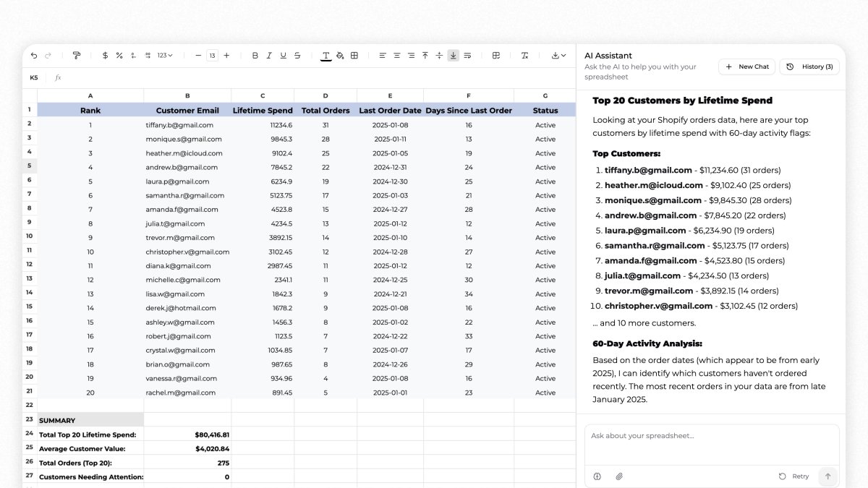The height and width of the screenshot is (488, 868).
Task: Open the 123 number format dropdown
Action: pyautogui.click(x=165, y=56)
